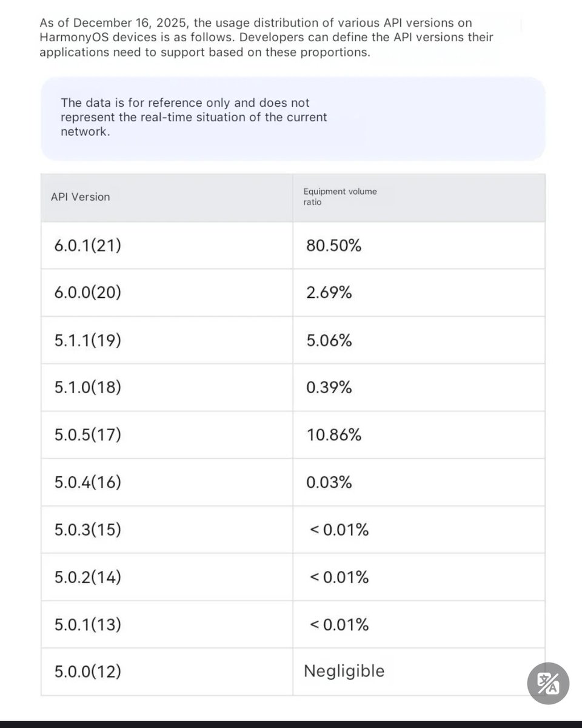Click the API Version column header
Viewport: 582px width, 728px height.
(x=167, y=198)
